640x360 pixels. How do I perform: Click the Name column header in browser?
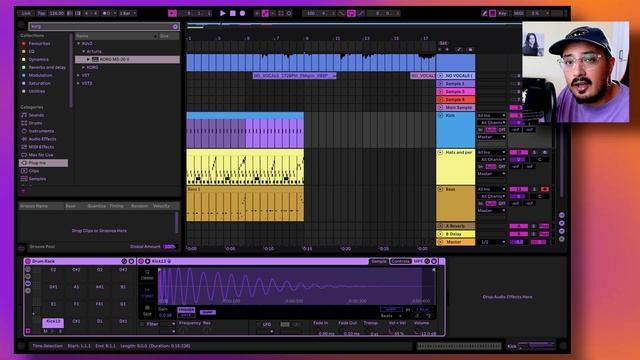coord(116,36)
